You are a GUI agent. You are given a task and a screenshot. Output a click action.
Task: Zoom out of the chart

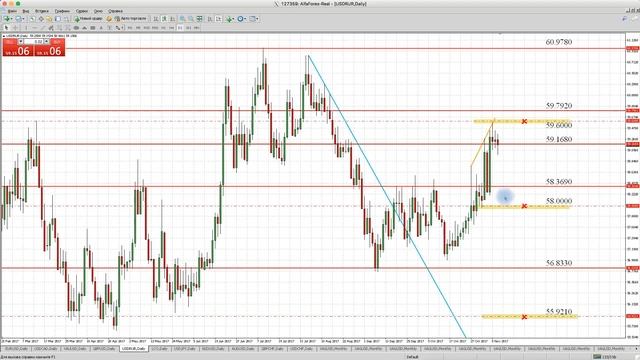[x=190, y=19]
